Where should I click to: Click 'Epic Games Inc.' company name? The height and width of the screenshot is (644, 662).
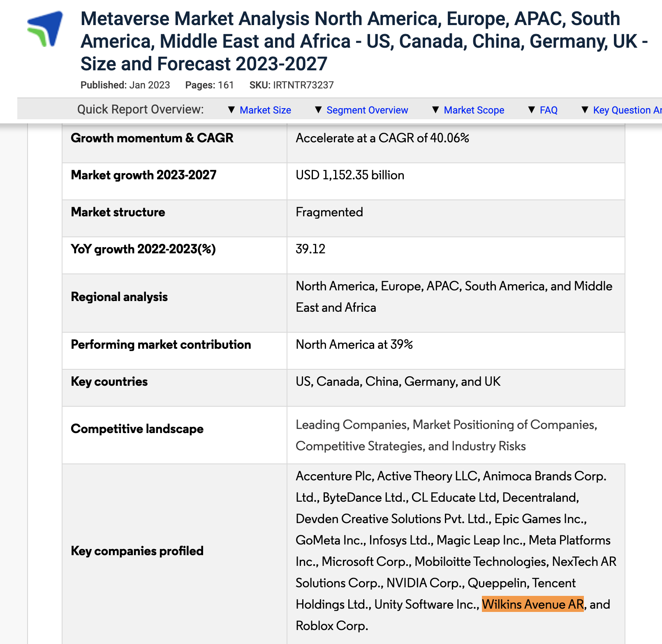(x=539, y=519)
